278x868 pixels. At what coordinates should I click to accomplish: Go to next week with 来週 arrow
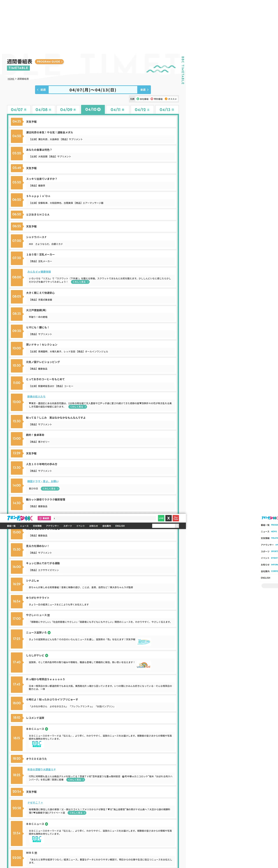tap(144, 90)
